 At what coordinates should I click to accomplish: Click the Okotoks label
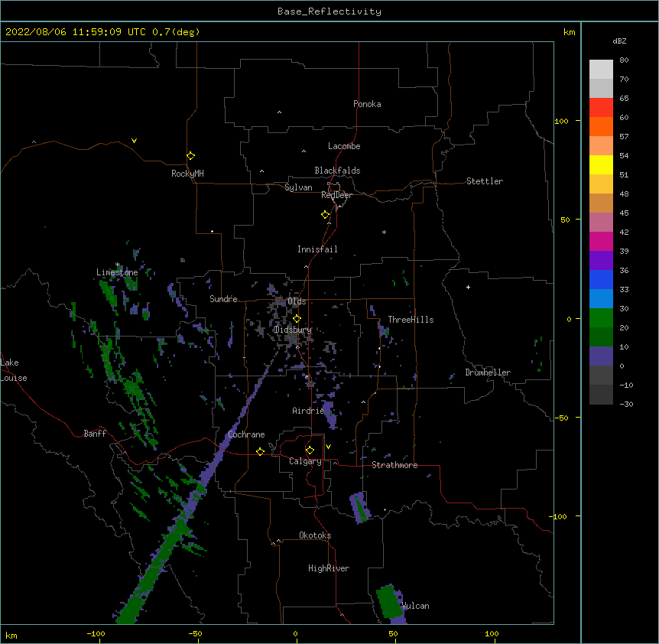[x=315, y=535]
